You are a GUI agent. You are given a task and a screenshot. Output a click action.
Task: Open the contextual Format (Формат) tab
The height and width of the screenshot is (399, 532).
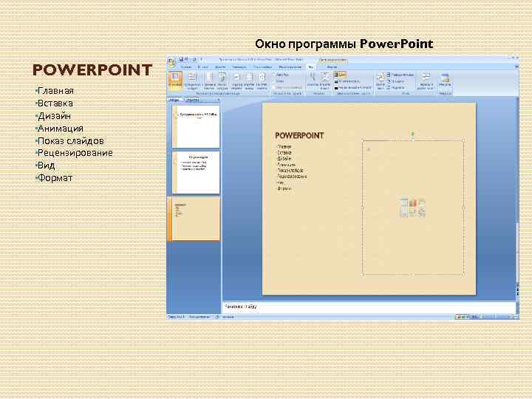point(332,67)
